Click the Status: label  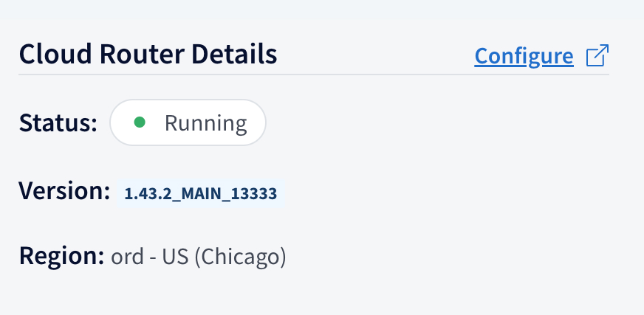coord(58,122)
